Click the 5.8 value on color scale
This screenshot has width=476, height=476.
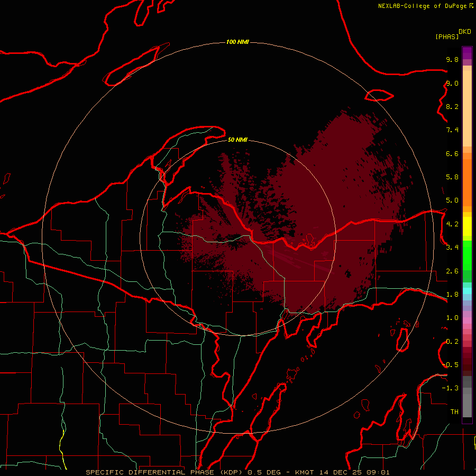[x=452, y=177]
